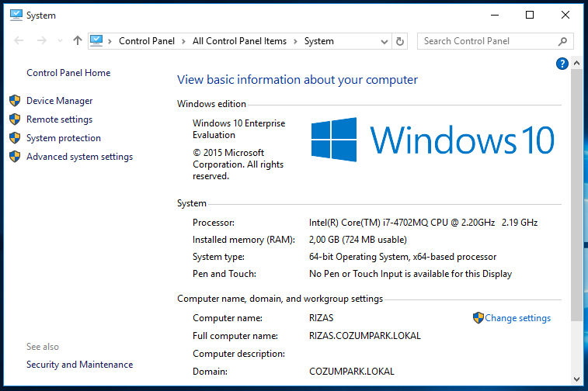The width and height of the screenshot is (588, 391).
Task: Click 'View basic information about your computer' heading
Action: [297, 80]
